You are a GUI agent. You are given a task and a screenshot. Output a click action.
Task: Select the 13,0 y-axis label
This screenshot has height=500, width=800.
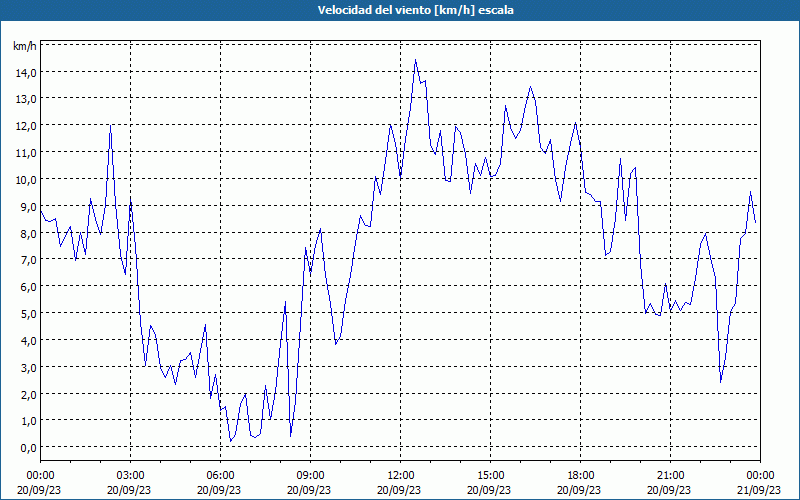click(26, 99)
